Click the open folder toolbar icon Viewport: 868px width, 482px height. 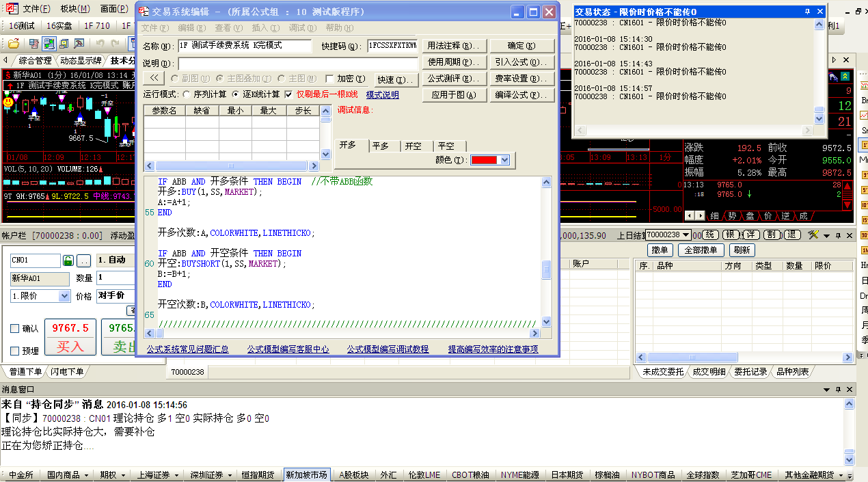(x=14, y=44)
